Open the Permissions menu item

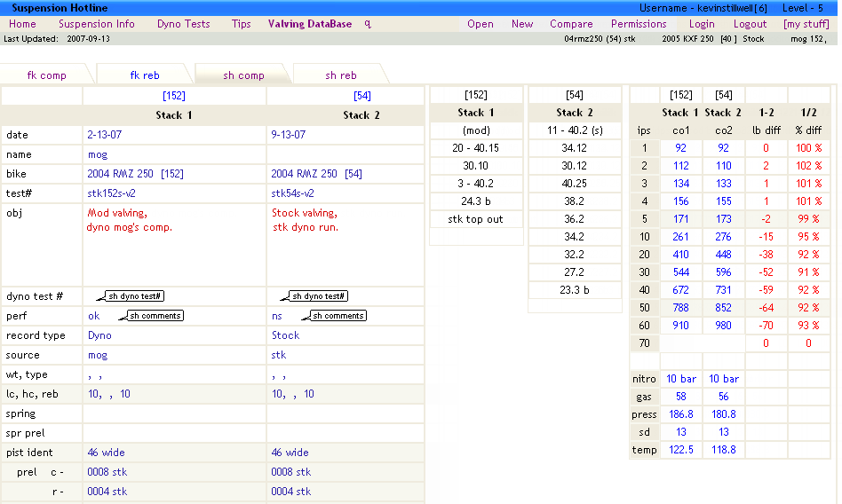(x=639, y=24)
